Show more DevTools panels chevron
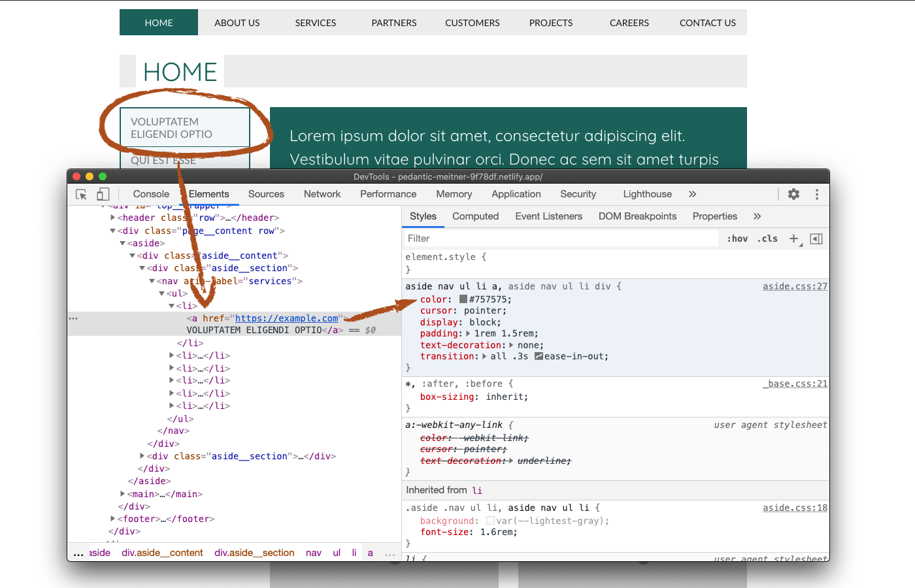This screenshot has height=588, width=915. point(693,194)
